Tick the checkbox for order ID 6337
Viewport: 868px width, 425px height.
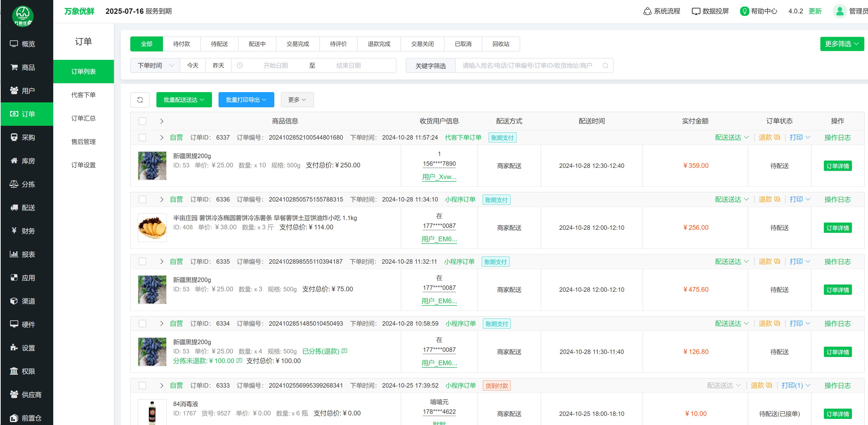(x=143, y=138)
